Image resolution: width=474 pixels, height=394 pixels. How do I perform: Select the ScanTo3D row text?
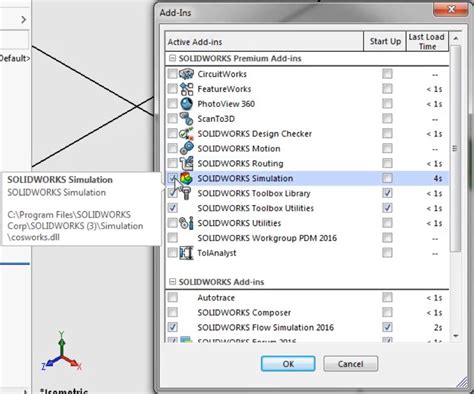click(216, 119)
